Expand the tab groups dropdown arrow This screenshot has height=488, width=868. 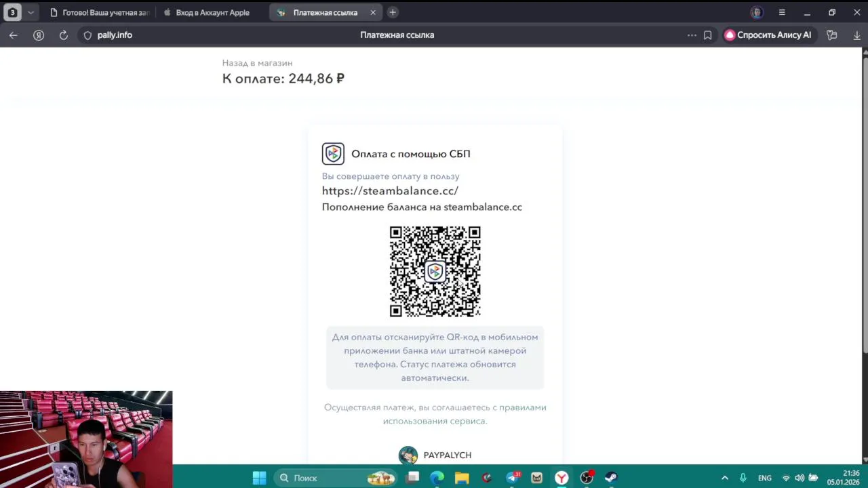31,12
